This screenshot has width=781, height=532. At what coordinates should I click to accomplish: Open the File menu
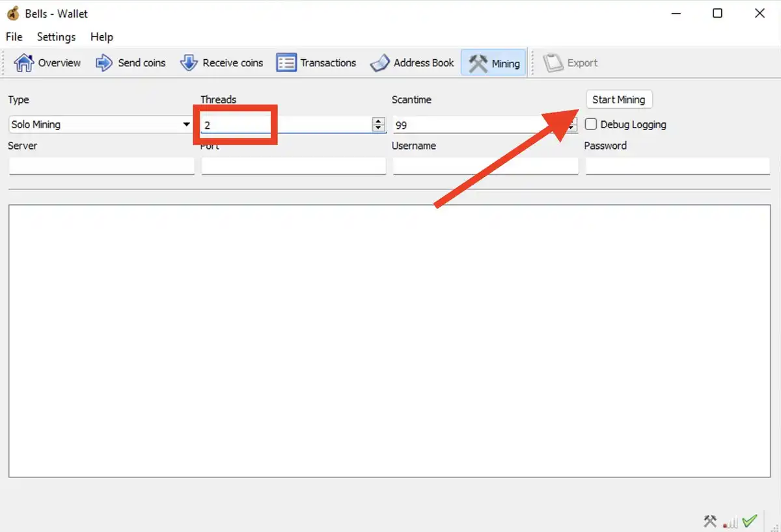(x=14, y=37)
